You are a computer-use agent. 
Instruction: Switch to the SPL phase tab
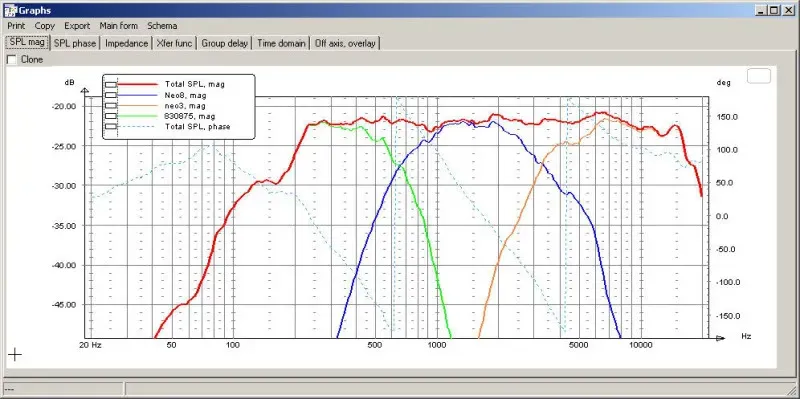coord(75,43)
